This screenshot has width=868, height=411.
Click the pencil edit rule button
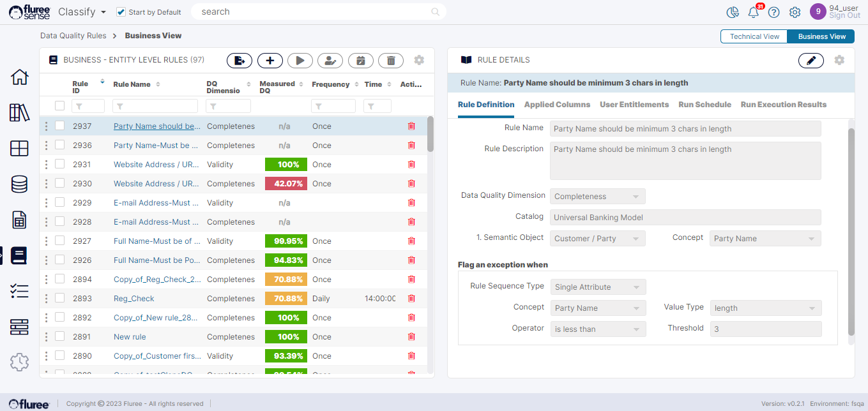coord(811,61)
